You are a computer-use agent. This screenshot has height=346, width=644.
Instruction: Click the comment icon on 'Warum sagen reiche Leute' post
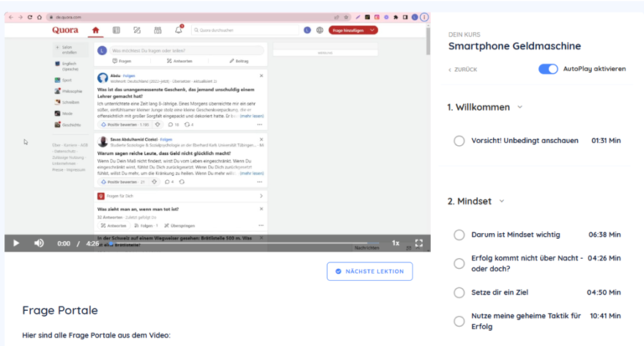pos(167,182)
